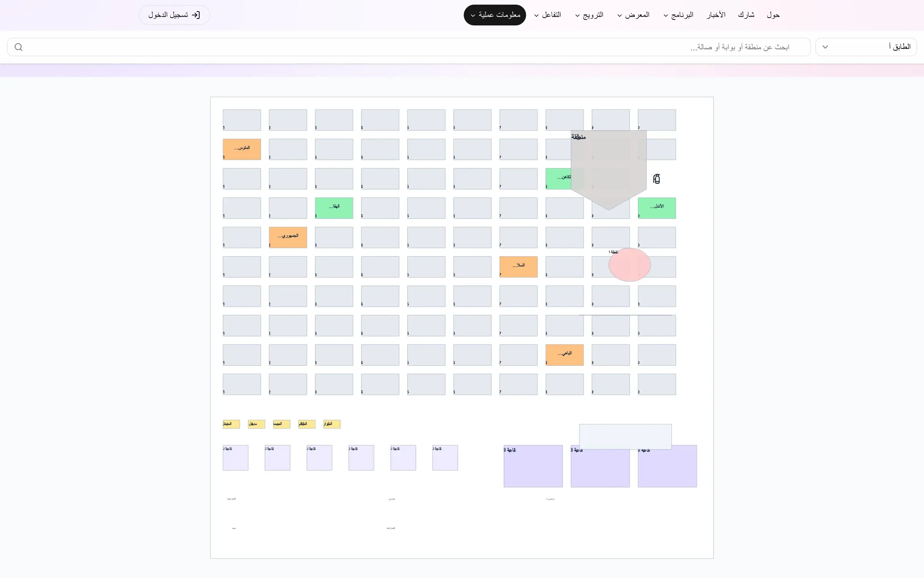Open the حول menu item

click(x=773, y=15)
